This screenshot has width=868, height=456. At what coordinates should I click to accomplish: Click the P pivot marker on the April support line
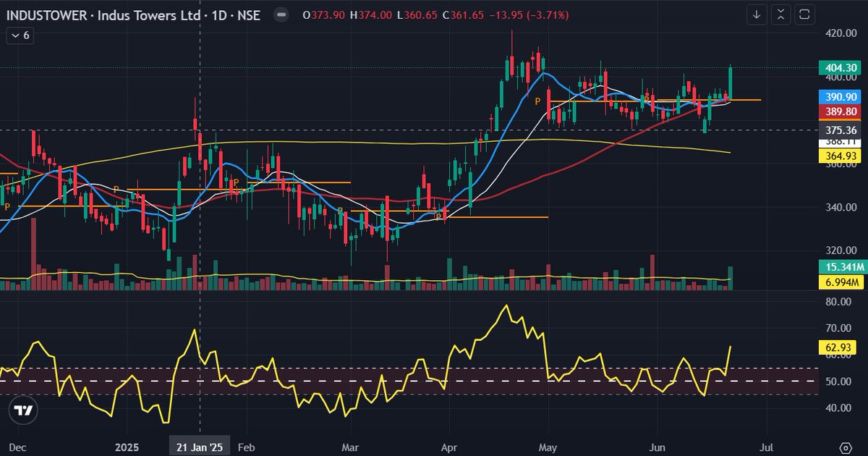(x=438, y=216)
